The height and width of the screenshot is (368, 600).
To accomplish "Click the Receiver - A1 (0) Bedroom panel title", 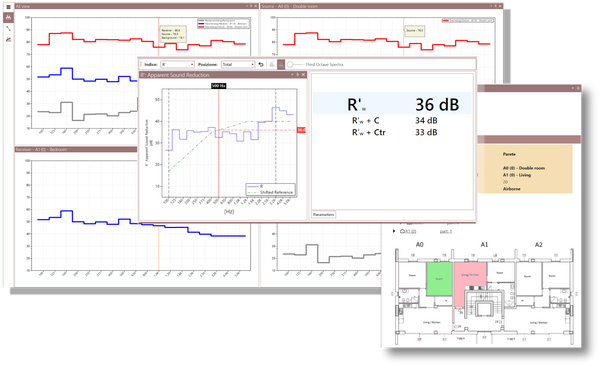I will (41, 149).
